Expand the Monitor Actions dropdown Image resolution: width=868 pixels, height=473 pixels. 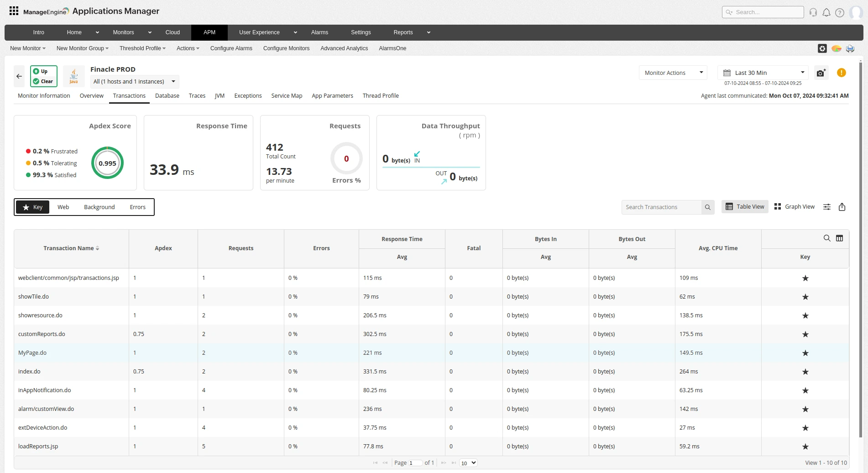coord(673,73)
